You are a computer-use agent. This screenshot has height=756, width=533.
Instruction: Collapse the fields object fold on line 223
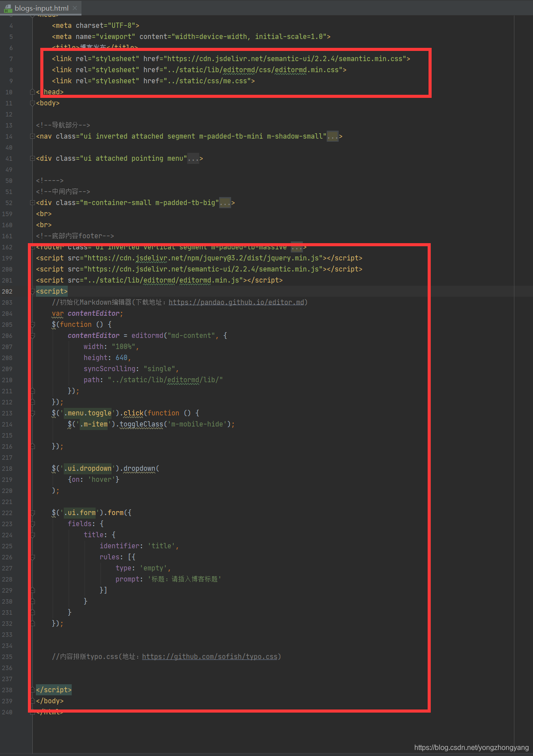[32, 524]
